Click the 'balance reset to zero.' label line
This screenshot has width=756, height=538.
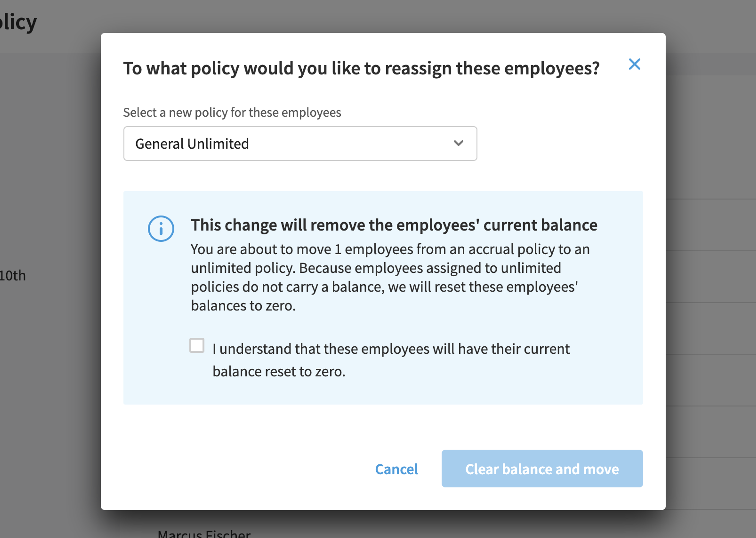[279, 372]
